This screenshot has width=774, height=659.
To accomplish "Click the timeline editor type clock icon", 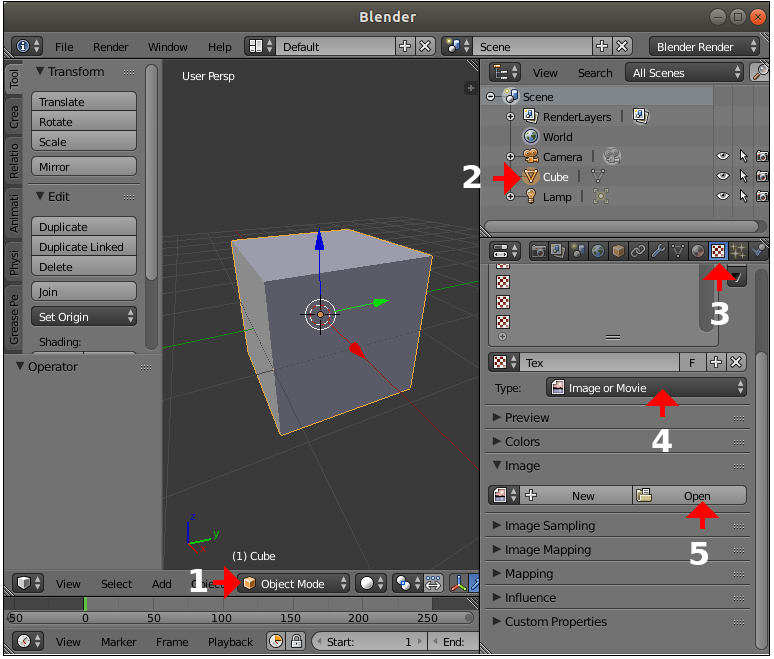I will pyautogui.click(x=28, y=641).
